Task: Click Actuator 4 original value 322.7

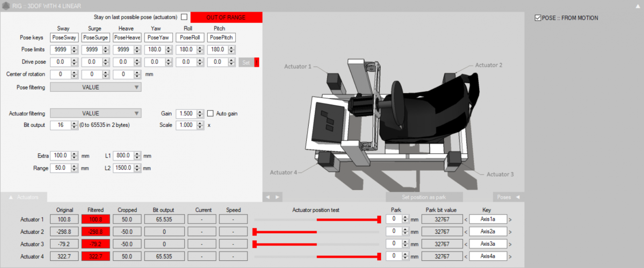Action: tap(64, 256)
